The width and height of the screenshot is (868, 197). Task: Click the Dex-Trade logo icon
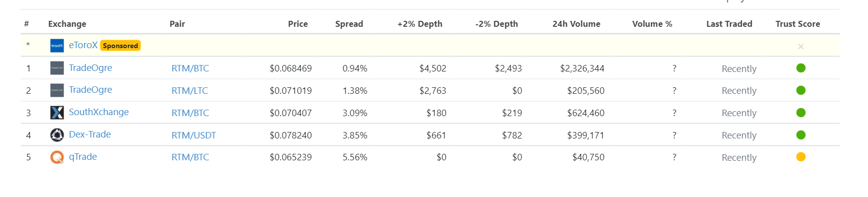(x=57, y=135)
